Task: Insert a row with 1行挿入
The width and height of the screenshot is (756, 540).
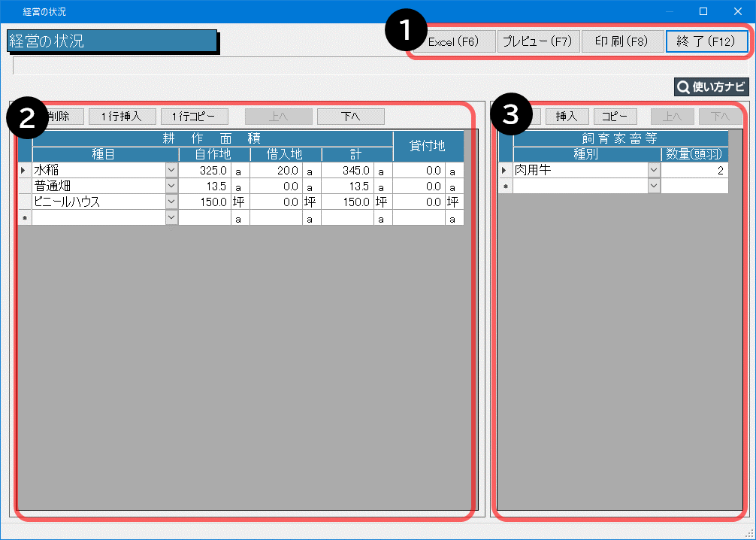Action: [122, 117]
